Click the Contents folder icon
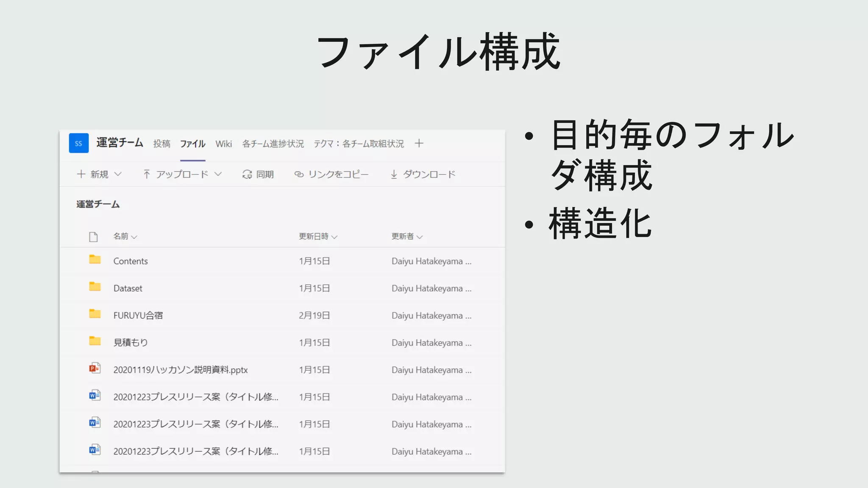 tap(95, 260)
